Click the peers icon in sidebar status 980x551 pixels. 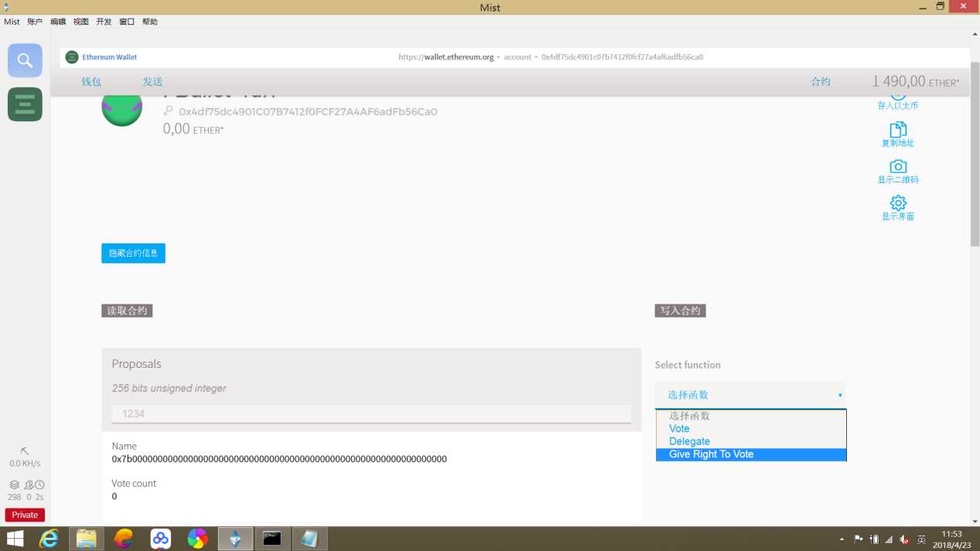(x=29, y=485)
